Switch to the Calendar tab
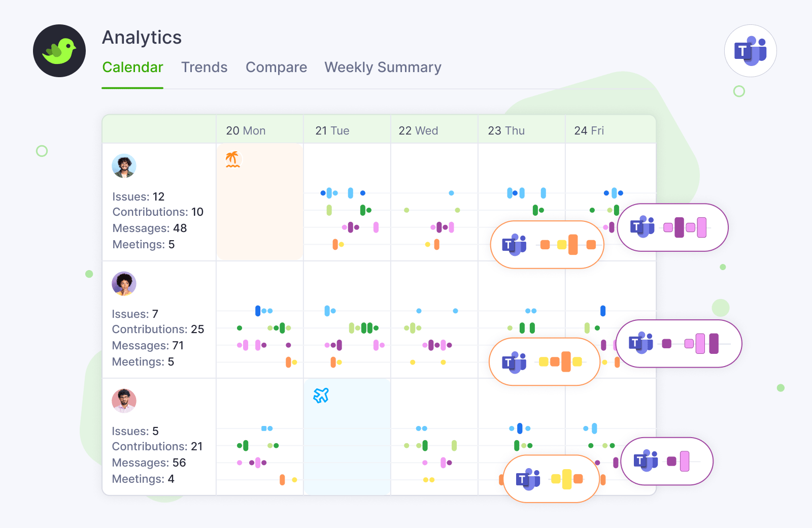This screenshot has width=812, height=528. [x=132, y=68]
